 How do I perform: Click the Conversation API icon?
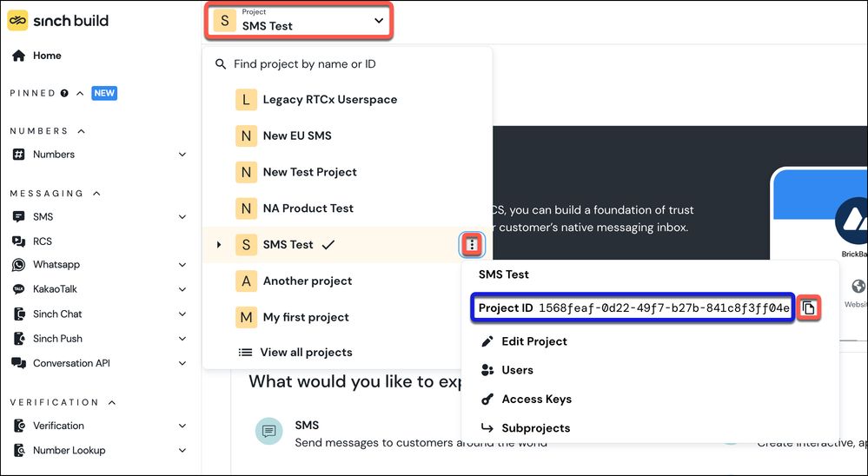[19, 363]
